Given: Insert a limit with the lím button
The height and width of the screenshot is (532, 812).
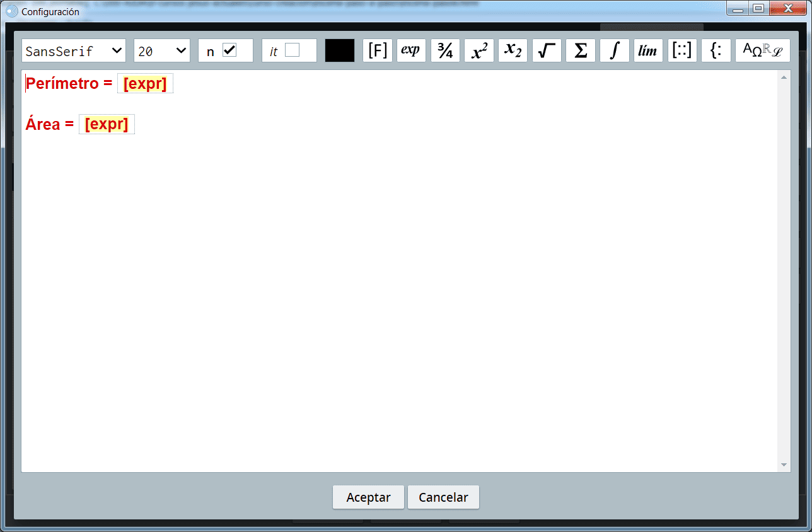Looking at the screenshot, I should click(648, 51).
